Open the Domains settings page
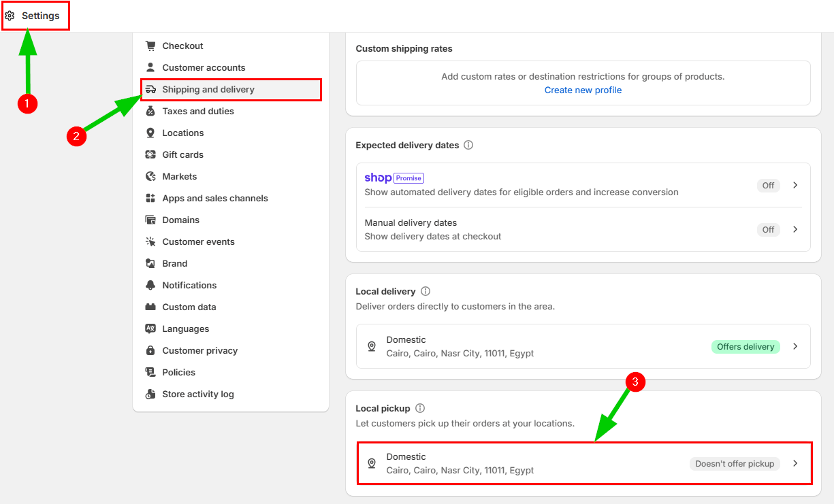 (x=180, y=220)
